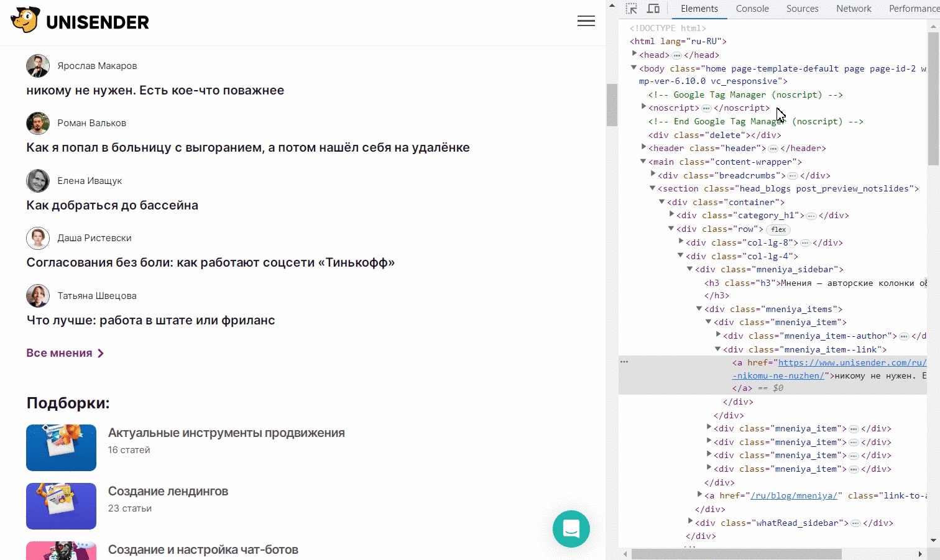Open options dots of selected DOM line
Viewport: 940px width, 560px height.
coord(624,362)
